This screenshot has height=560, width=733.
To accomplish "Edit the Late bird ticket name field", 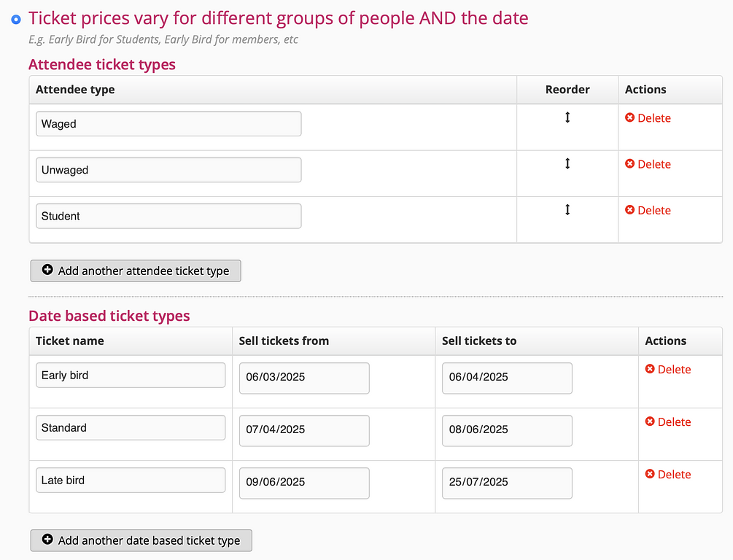I will (x=131, y=480).
